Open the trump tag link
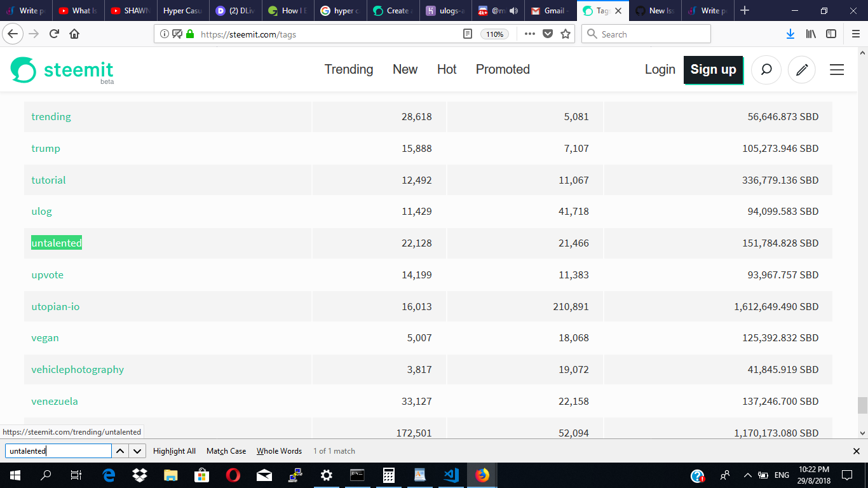Screen dimensions: 868x488 point(46,148)
